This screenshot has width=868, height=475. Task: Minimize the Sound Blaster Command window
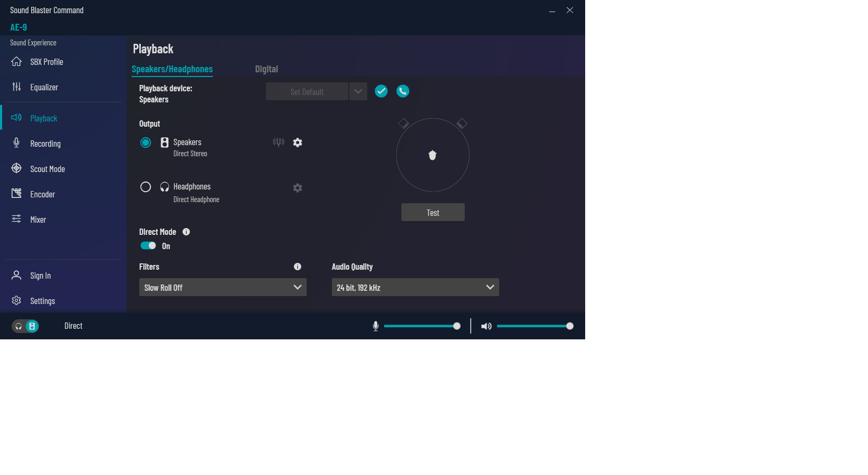(552, 11)
